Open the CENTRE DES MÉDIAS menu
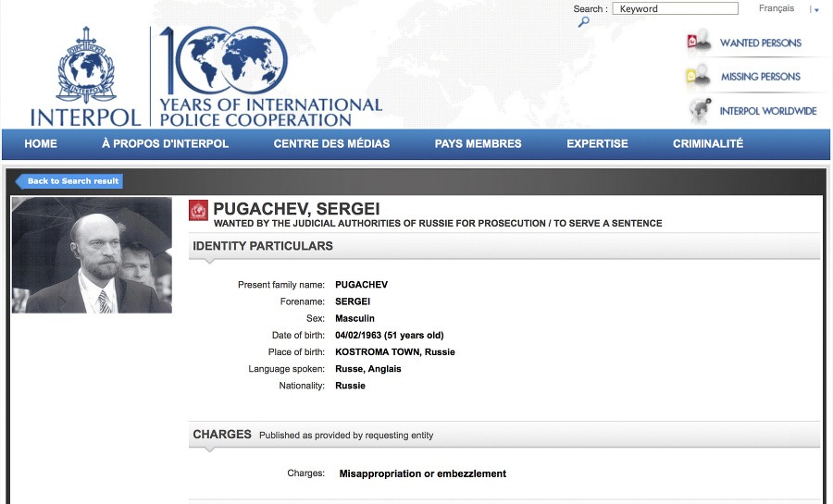 [331, 143]
